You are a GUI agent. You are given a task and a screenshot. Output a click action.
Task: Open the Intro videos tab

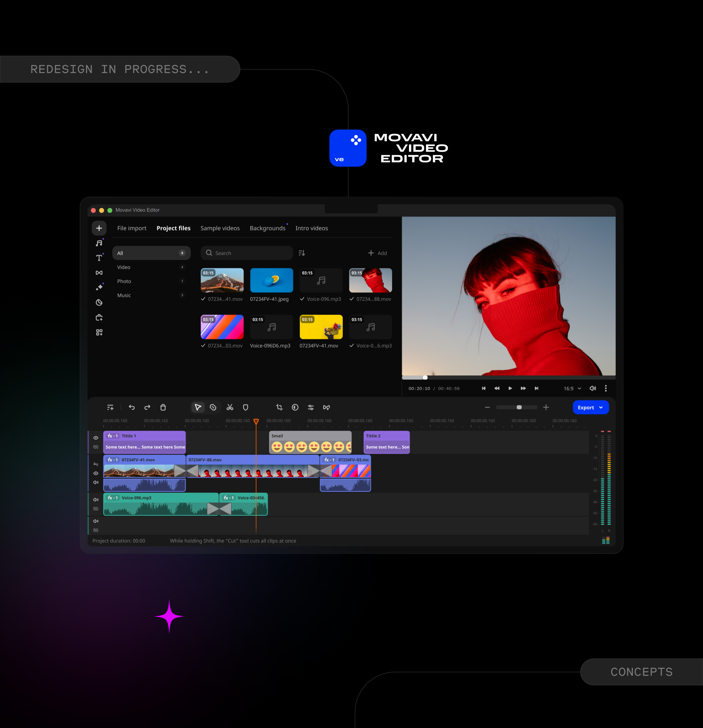[x=311, y=228]
